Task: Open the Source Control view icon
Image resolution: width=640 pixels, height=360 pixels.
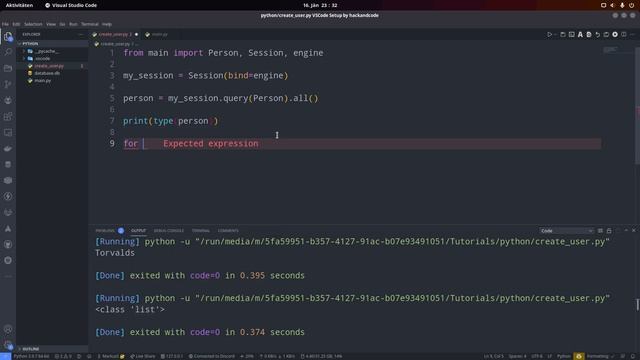Action: 8,84
